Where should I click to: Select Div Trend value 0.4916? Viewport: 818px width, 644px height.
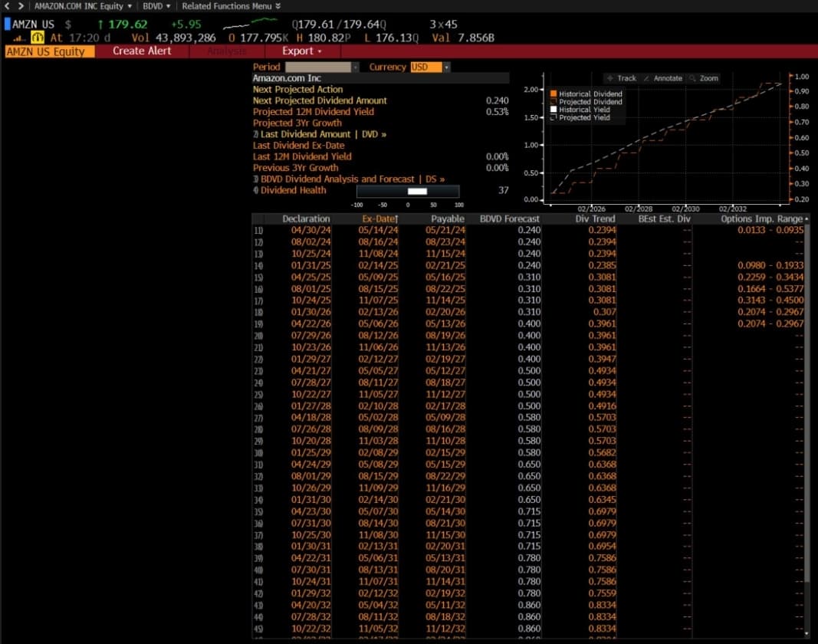pos(602,406)
